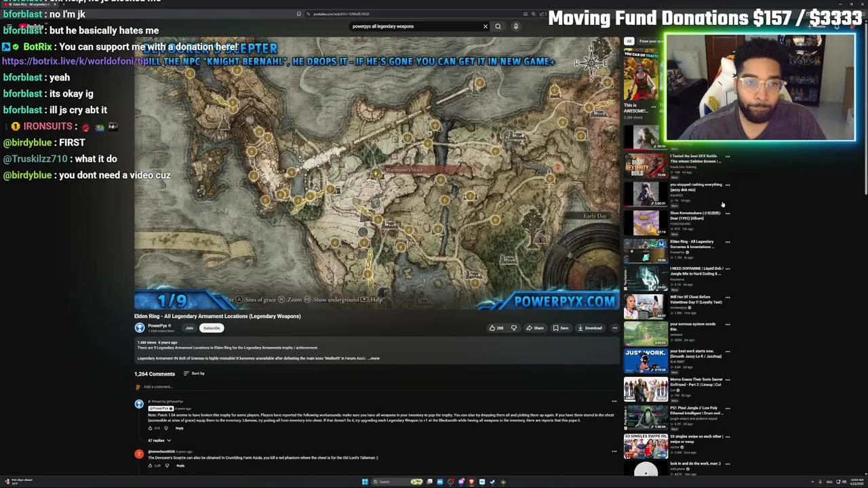Save the video to a playlist
Viewport: 868px width, 488px height.
560,328
